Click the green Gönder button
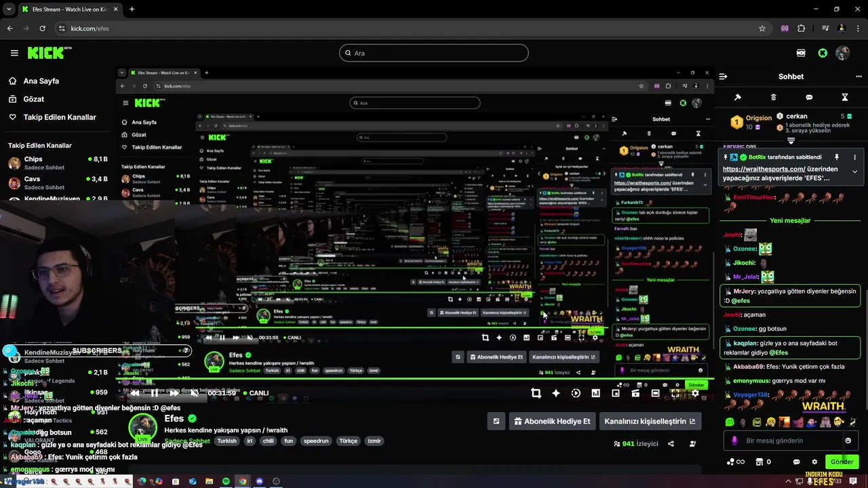868x488 pixels. point(842,462)
